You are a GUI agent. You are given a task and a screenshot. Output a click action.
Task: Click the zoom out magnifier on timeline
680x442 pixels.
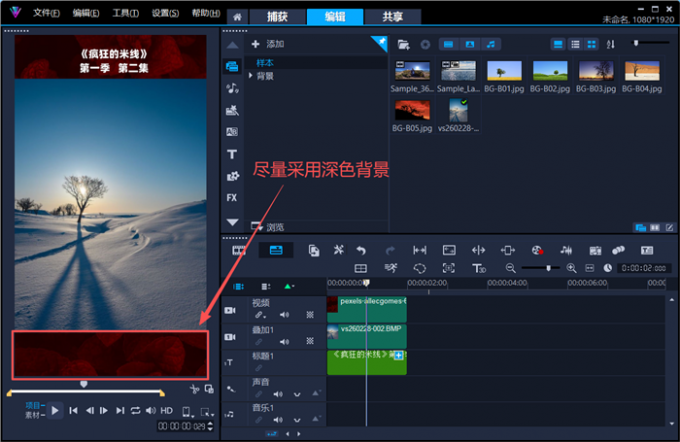(511, 268)
